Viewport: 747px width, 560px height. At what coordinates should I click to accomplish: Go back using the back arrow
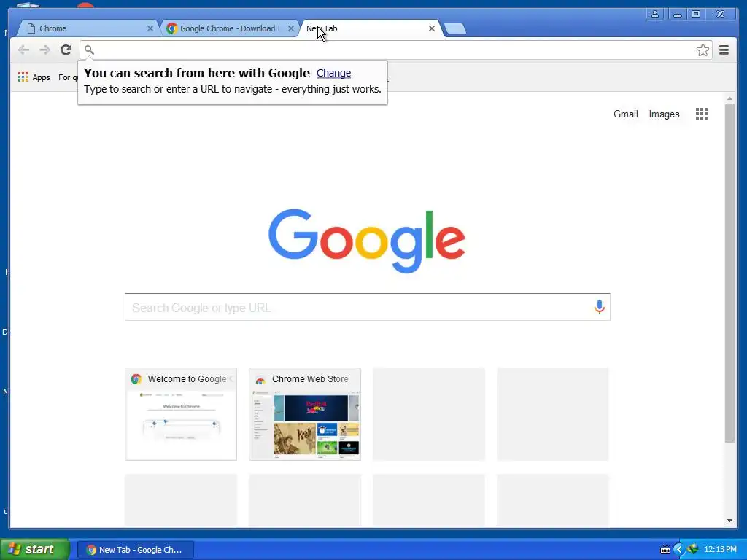coord(23,50)
